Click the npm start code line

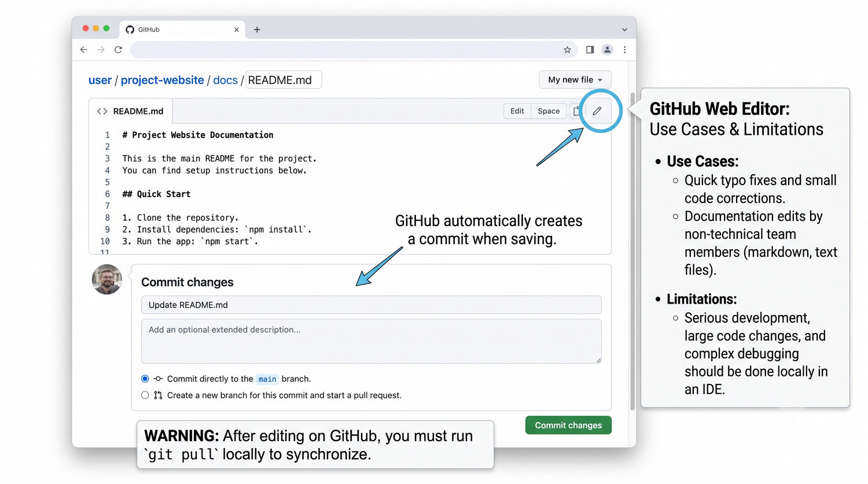(190, 241)
